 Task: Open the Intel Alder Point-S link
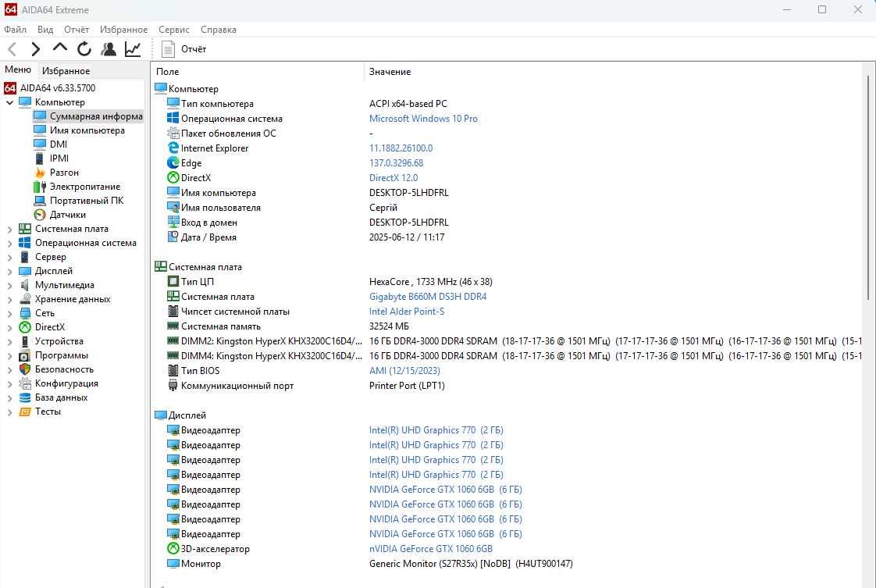(407, 312)
